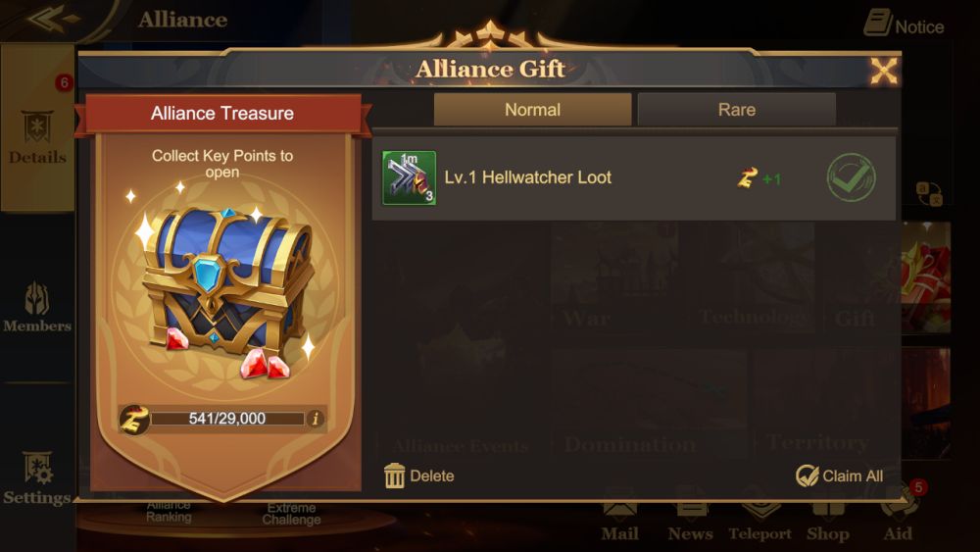Viewport: 980px width, 552px height.
Task: Click the 541/29,000 key points progress bar
Action: pyautogui.click(x=227, y=419)
